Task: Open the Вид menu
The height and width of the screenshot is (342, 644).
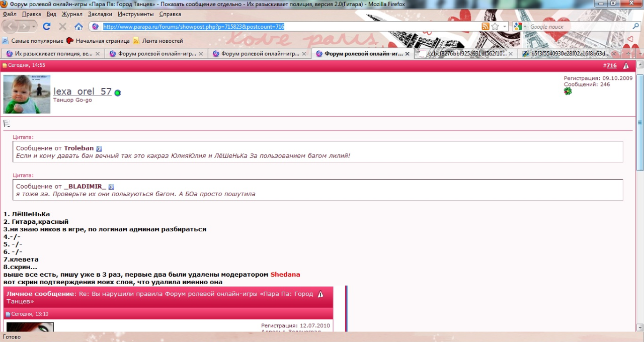Action: click(x=51, y=14)
